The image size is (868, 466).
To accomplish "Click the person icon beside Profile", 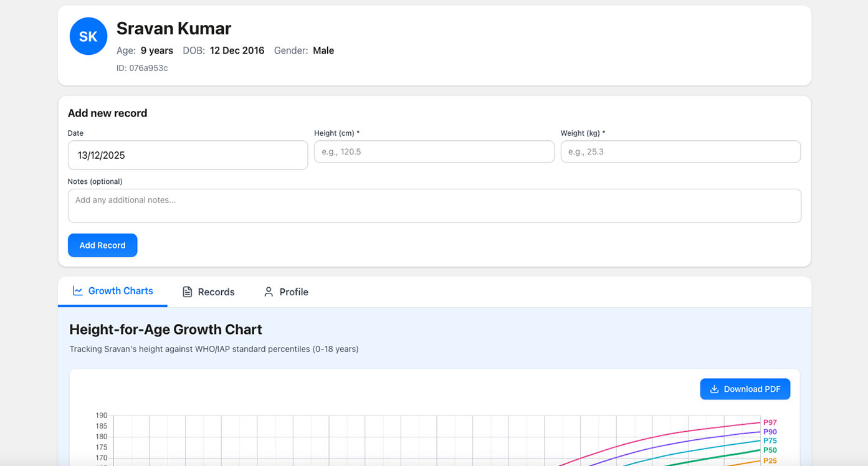I will (269, 292).
